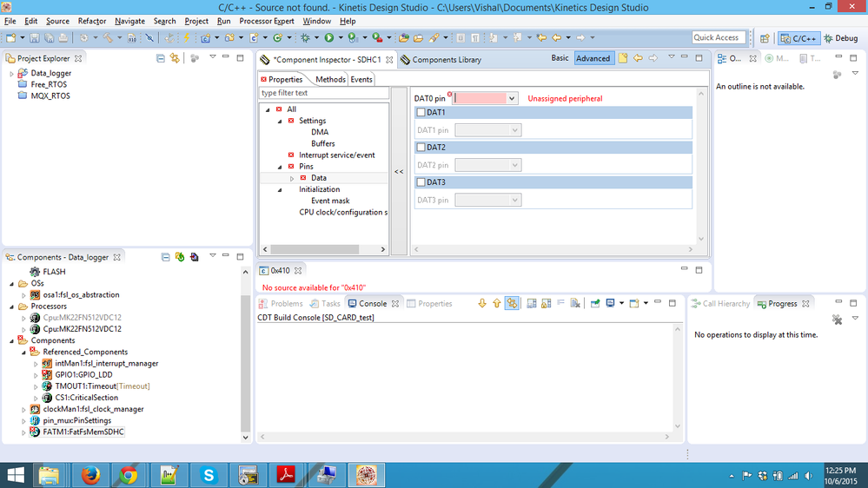Open Project Explorer view menu triangle
Viewport: 868px width, 488px height.
pyautogui.click(x=213, y=57)
